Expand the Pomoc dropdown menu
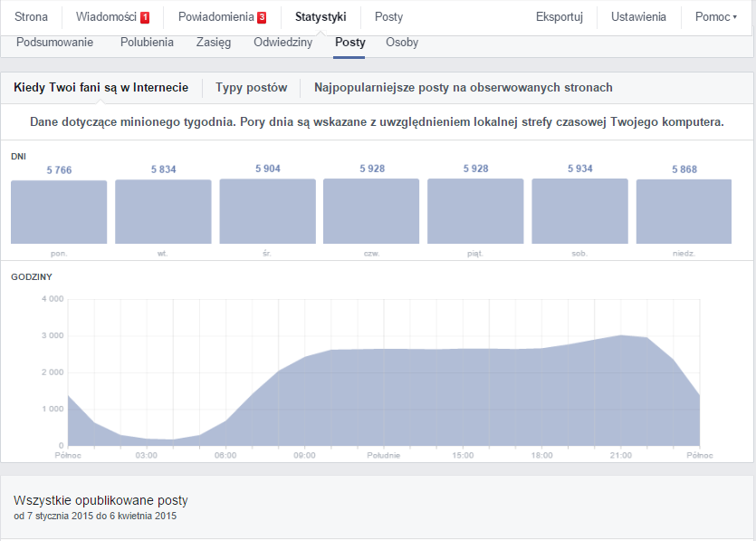This screenshot has height=541, width=756. click(x=716, y=17)
